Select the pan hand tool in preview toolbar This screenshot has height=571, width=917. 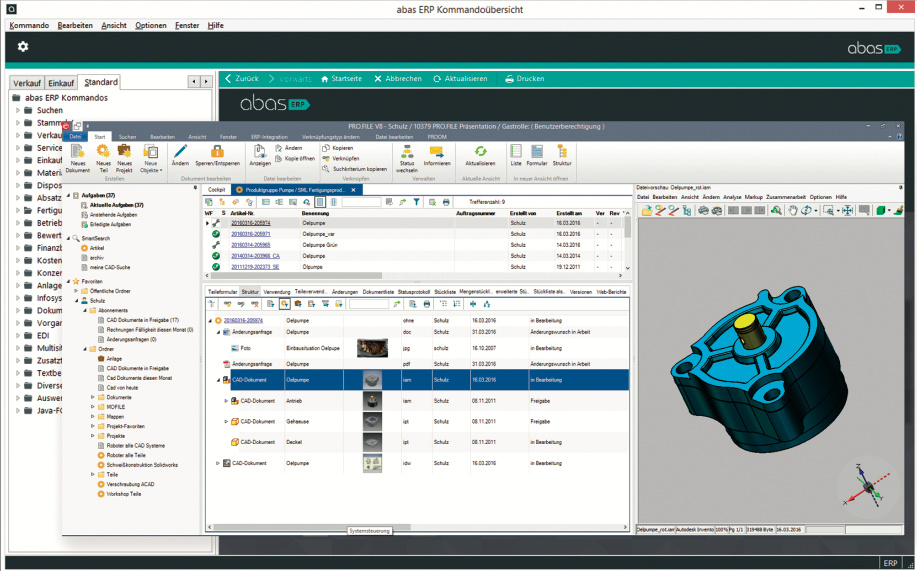coord(793,211)
